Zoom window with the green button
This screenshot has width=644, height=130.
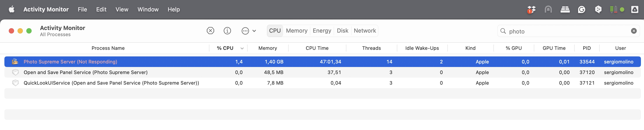pos(29,31)
